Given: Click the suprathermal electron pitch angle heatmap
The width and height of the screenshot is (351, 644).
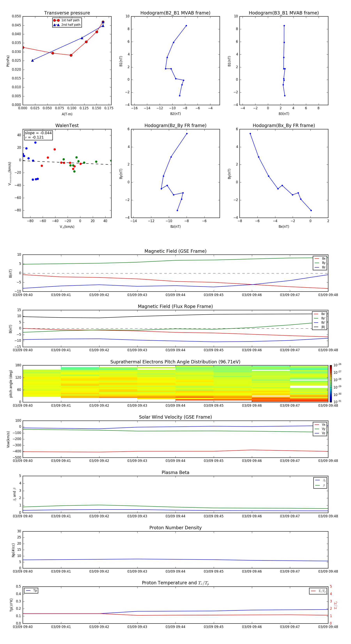Looking at the screenshot, I should pyautogui.click(x=175, y=384).
